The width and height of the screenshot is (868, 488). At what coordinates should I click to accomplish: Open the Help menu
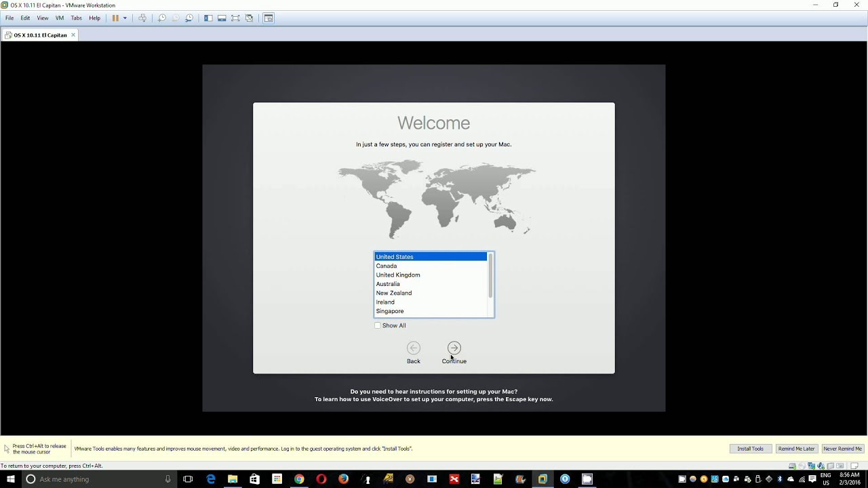coord(94,18)
